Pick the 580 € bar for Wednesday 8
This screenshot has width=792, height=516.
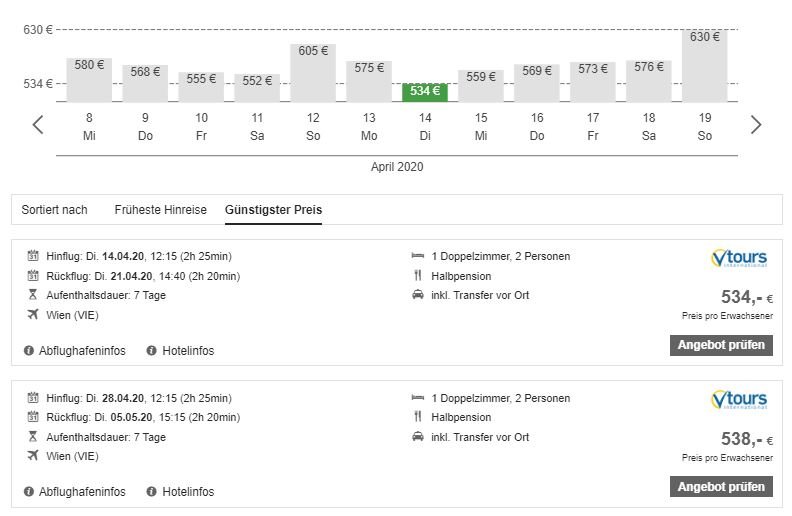89,79
